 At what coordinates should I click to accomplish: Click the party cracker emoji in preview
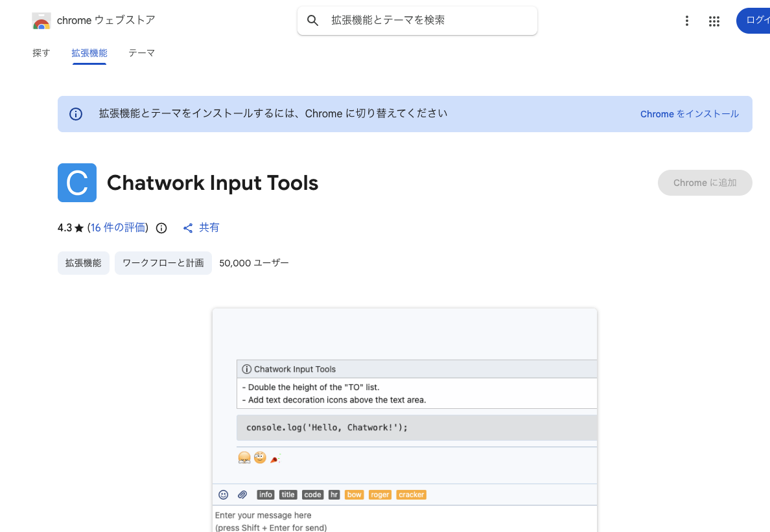pyautogui.click(x=275, y=458)
